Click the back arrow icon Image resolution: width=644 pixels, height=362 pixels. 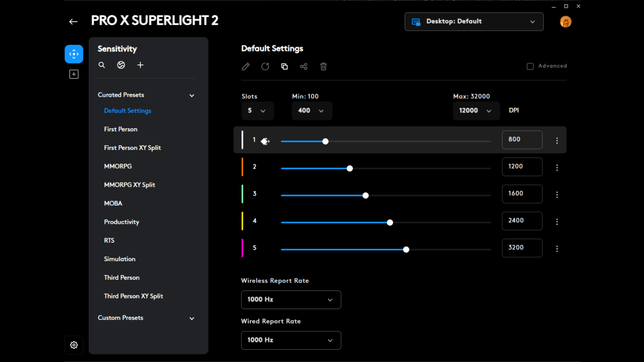[x=73, y=21]
